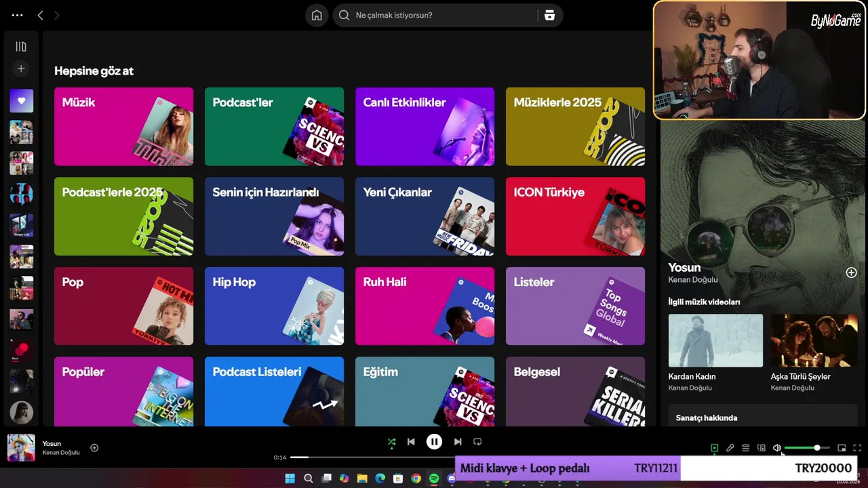868x488 pixels.
Task: Open the Popüler card
Action: click(123, 392)
